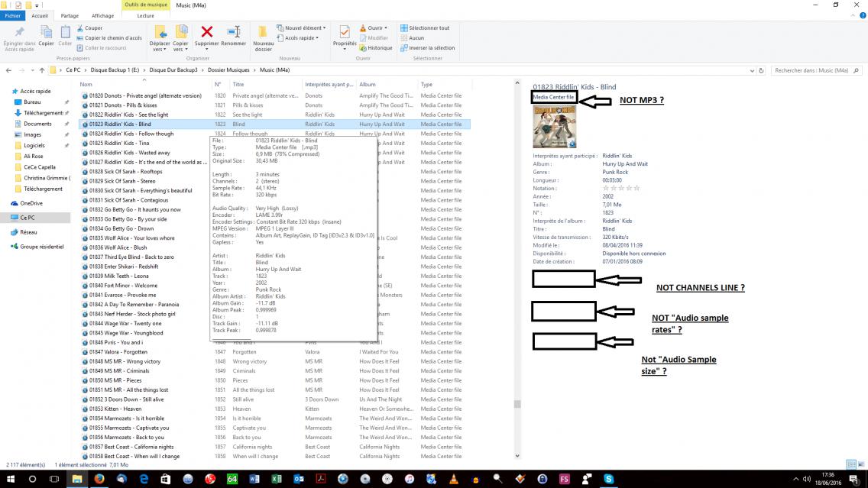Click the album art thumbnail in details pane
868x488 pixels.
point(554,127)
